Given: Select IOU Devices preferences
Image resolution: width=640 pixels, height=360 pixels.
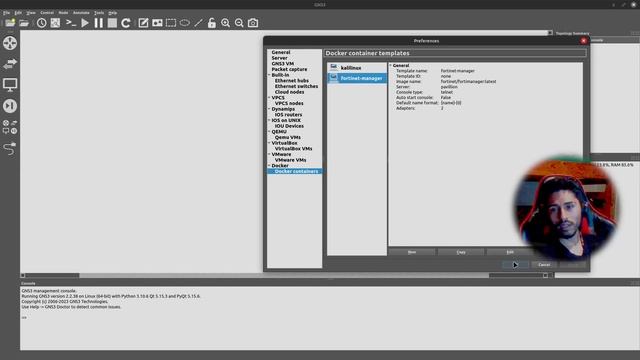Looking at the screenshot, I should [289, 126].
